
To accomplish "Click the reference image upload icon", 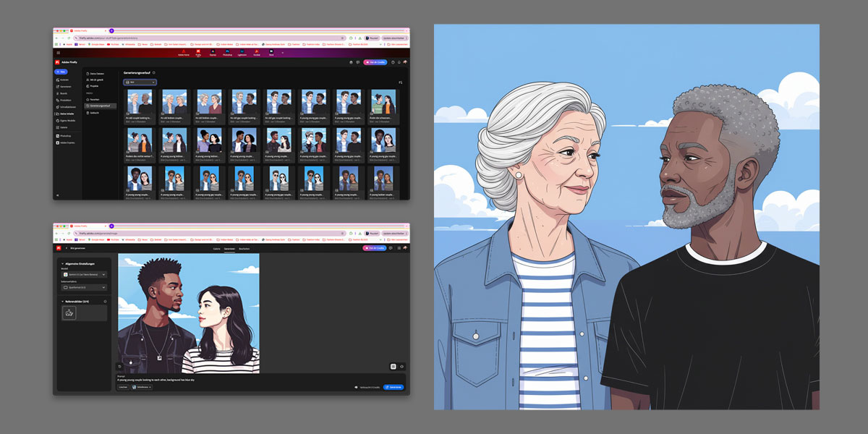I will [x=69, y=312].
